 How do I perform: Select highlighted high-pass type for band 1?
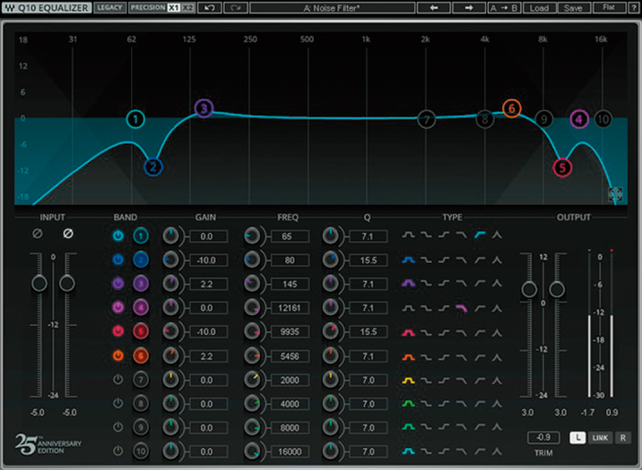click(x=480, y=235)
